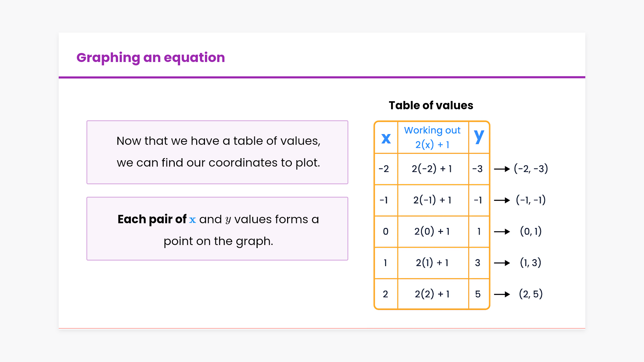Screen dimensions: 644x362
Task: Click the 'Table of values' heading
Action: coord(431,106)
